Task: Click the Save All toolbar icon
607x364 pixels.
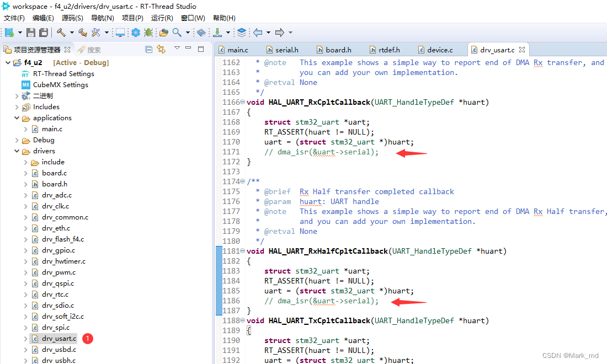Action: 44,33
